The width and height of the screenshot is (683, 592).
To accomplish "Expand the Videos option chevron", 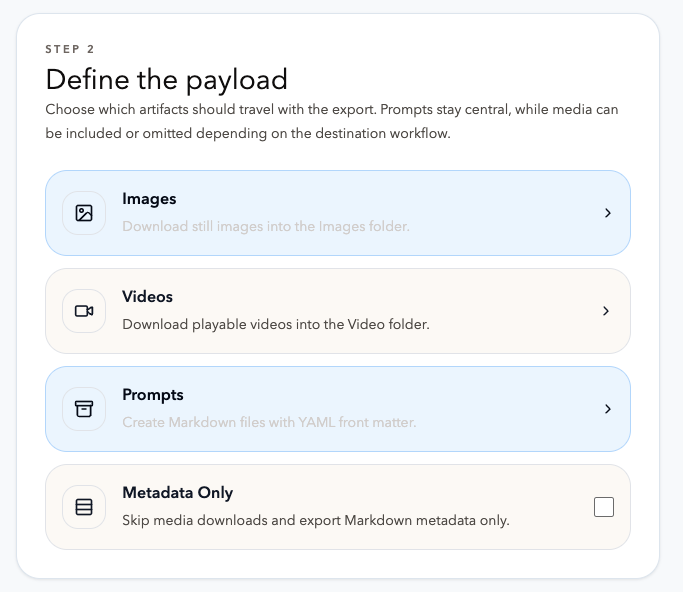I will click(606, 311).
